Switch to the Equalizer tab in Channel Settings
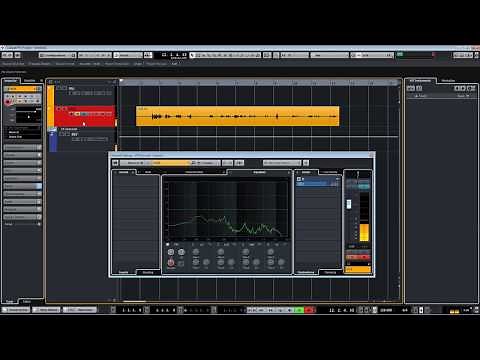The height and width of the screenshot is (360, 480). click(x=259, y=172)
